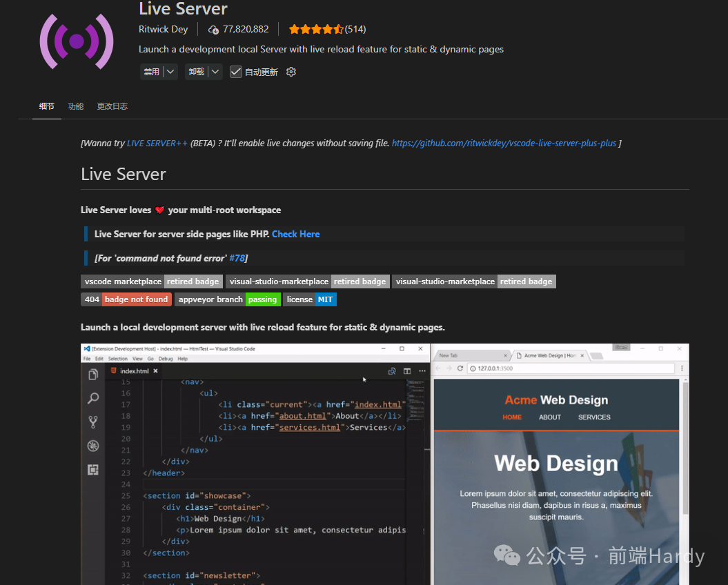
Task: Click the license MIT badge
Action: click(310, 299)
